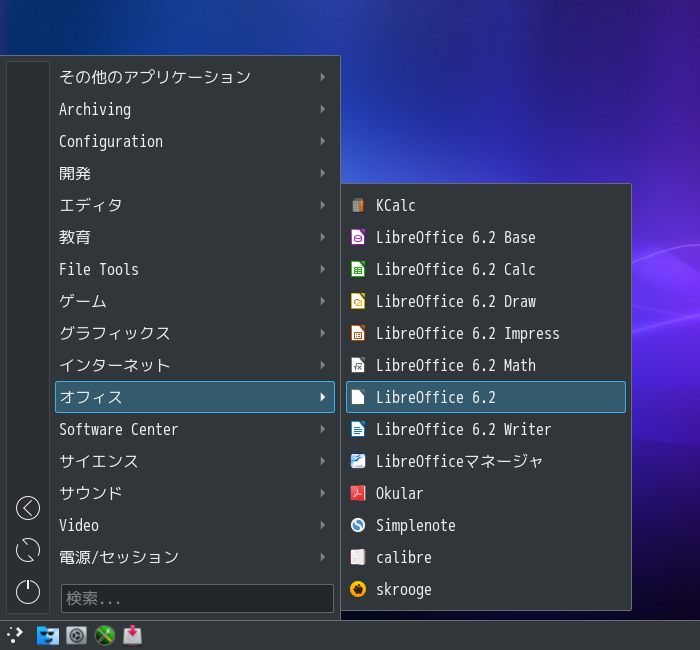Open the application launcher icon in taskbar
The image size is (700, 650).
[x=16, y=635]
